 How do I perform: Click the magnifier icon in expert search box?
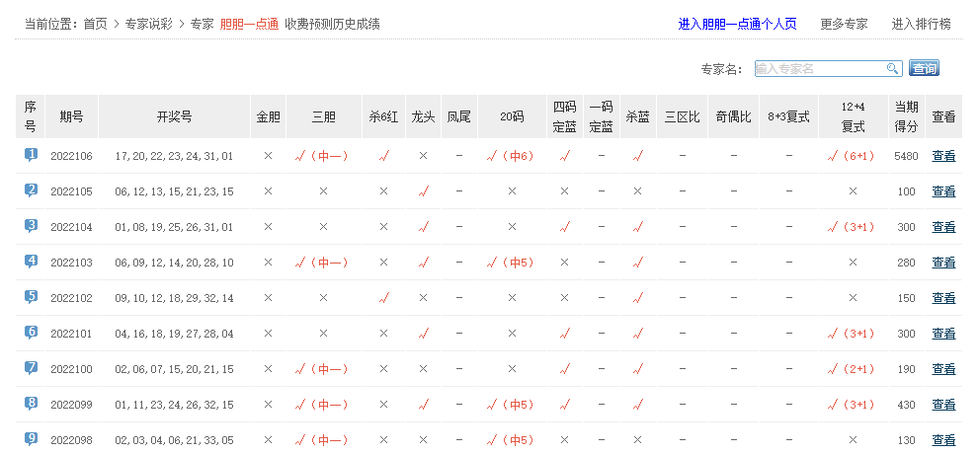click(x=892, y=68)
